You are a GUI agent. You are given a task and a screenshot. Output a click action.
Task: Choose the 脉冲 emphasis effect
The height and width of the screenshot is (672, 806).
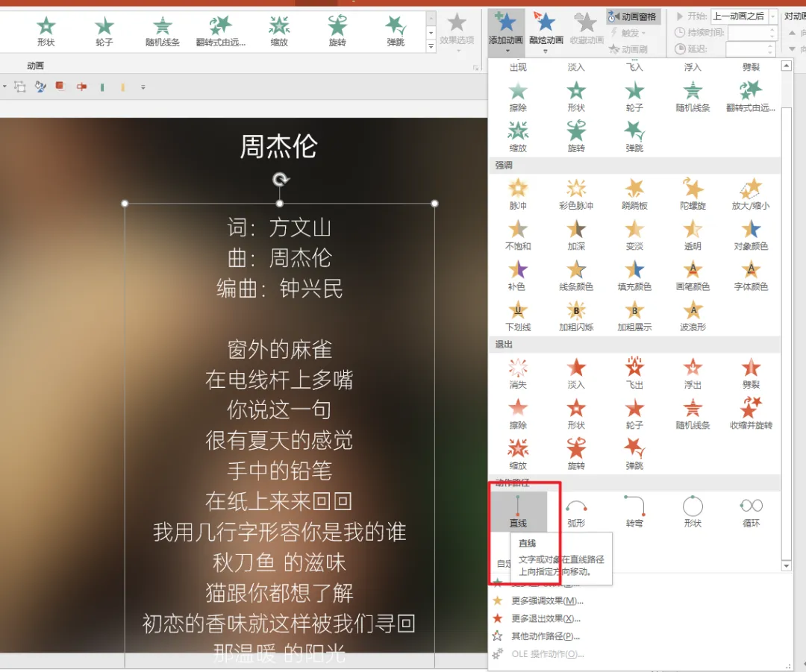pyautogui.click(x=518, y=194)
